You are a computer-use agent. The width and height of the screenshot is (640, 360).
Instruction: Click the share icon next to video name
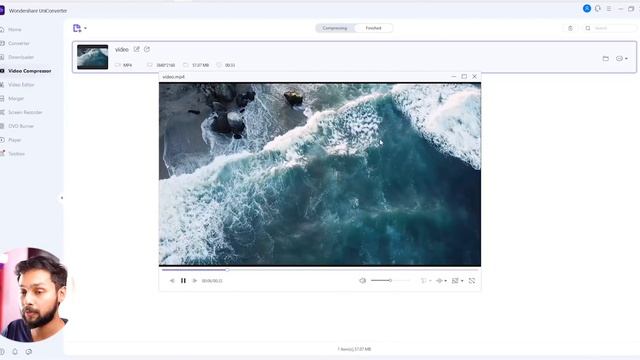tap(147, 49)
